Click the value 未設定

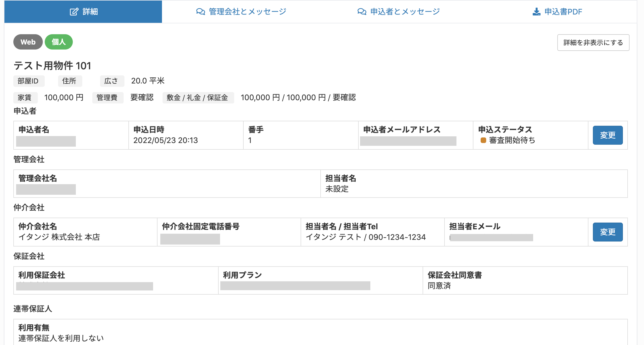click(337, 189)
